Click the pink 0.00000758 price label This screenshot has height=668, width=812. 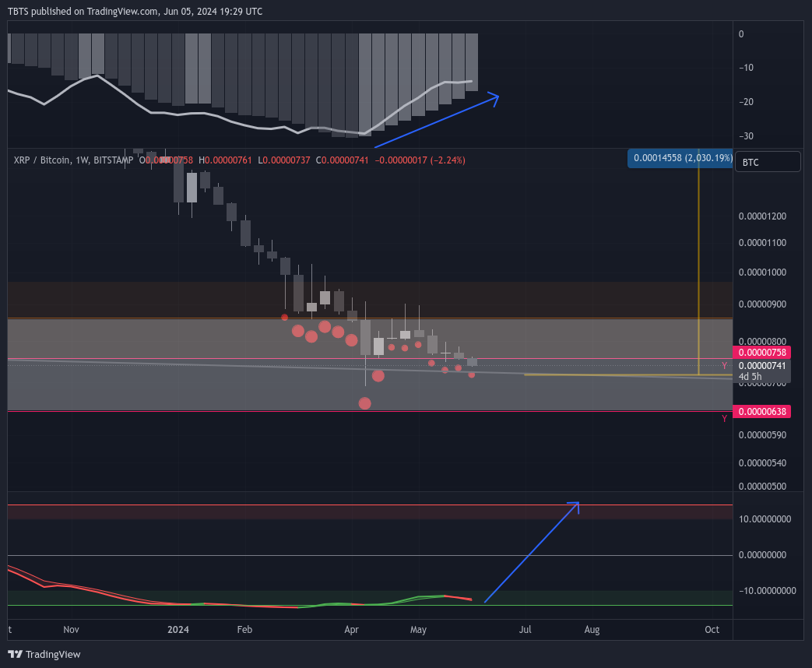pyautogui.click(x=761, y=353)
